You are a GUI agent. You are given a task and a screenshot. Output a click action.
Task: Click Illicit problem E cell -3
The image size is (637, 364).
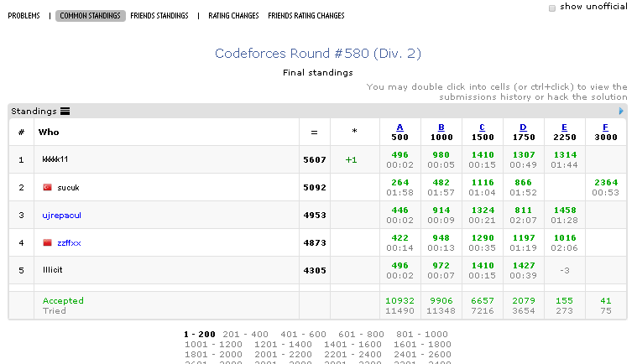(x=565, y=271)
